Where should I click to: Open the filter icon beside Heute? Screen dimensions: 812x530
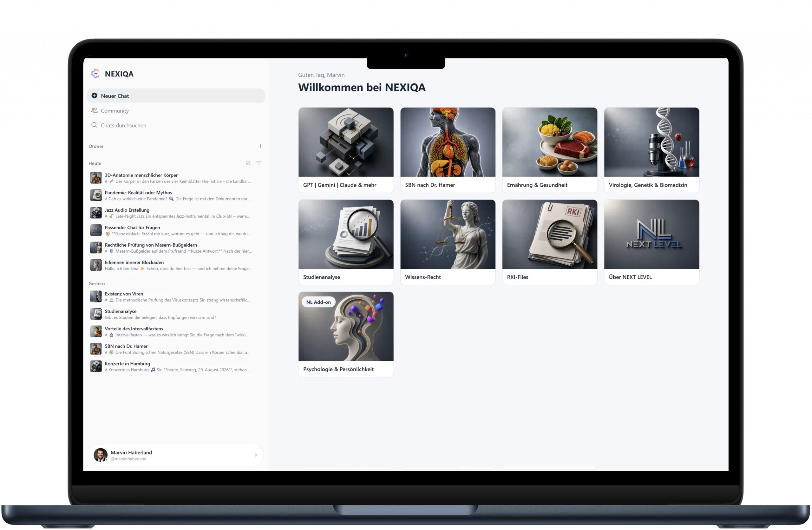click(259, 163)
